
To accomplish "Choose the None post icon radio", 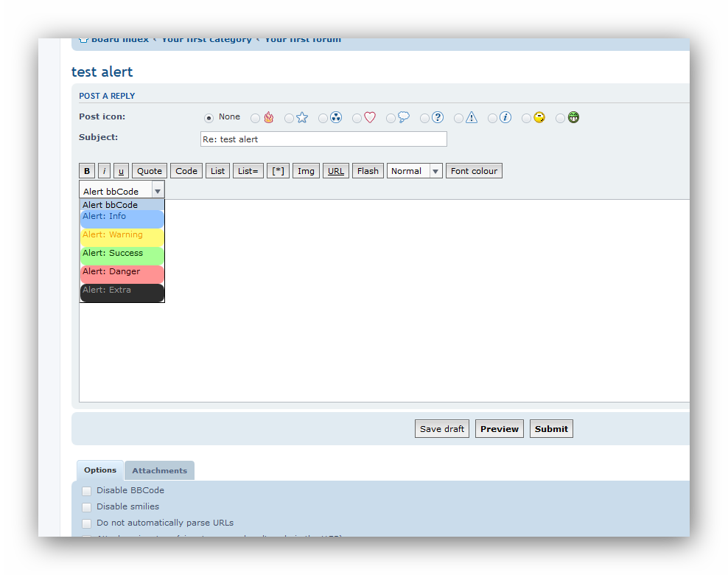I will 209,118.
